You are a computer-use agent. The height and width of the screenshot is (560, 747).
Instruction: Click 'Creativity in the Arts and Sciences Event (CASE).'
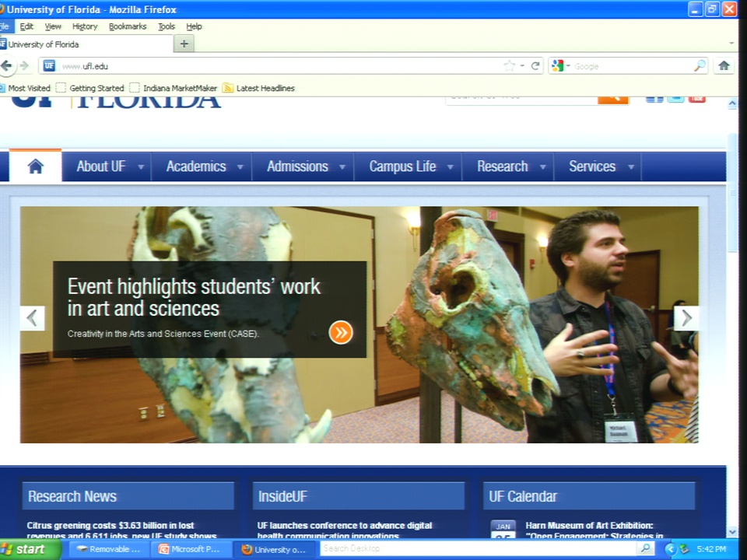point(163,334)
